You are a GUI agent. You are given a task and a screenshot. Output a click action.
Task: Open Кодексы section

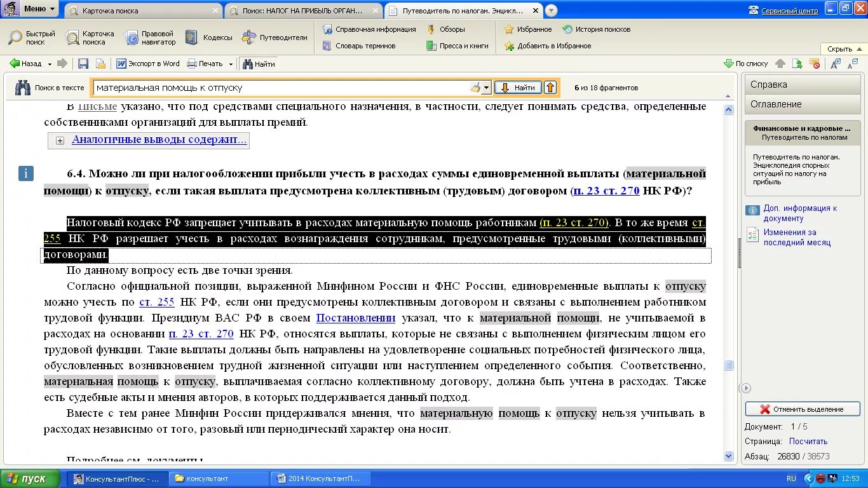coord(209,37)
